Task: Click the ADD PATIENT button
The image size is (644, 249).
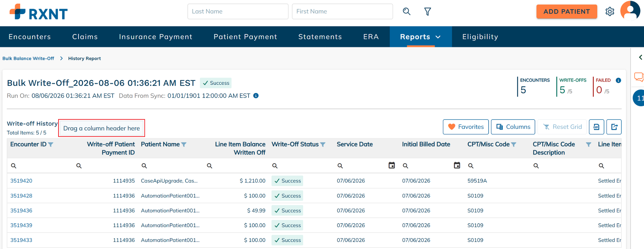Action: point(567,12)
